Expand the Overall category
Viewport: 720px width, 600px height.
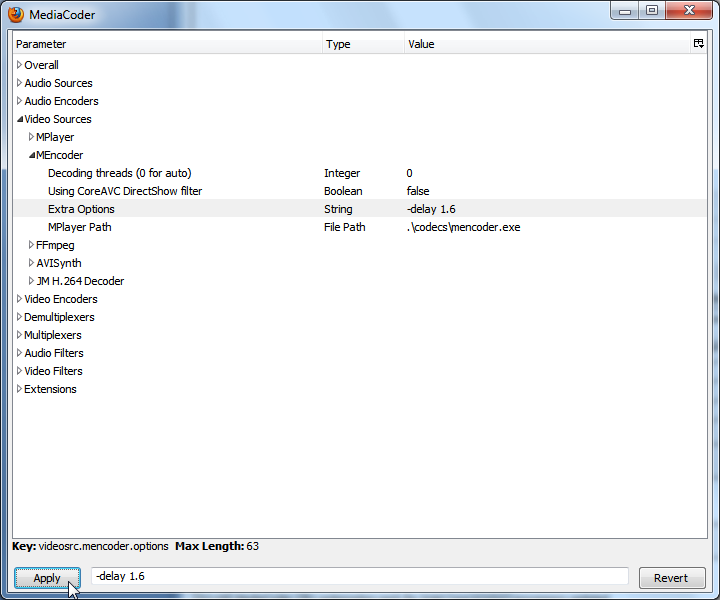point(19,65)
